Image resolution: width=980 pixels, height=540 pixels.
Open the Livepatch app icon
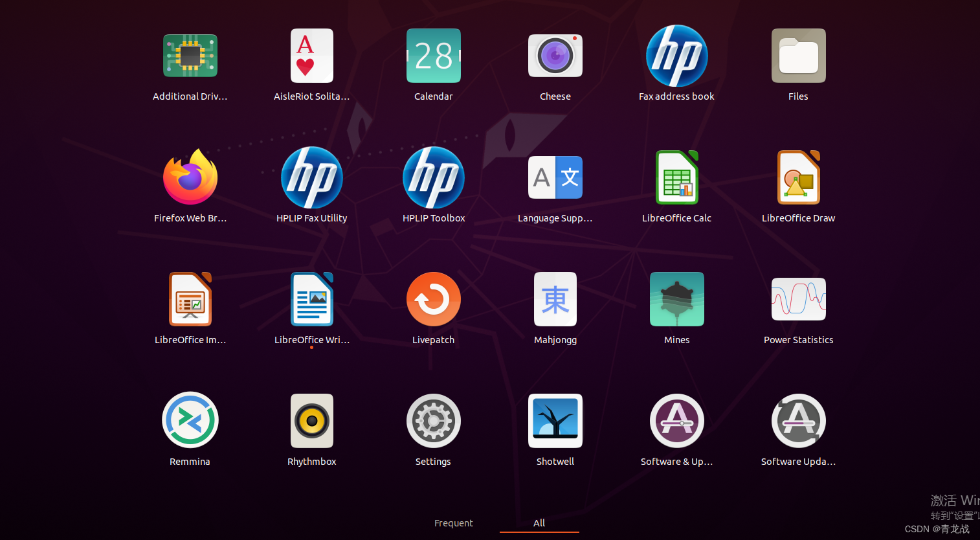coord(434,299)
